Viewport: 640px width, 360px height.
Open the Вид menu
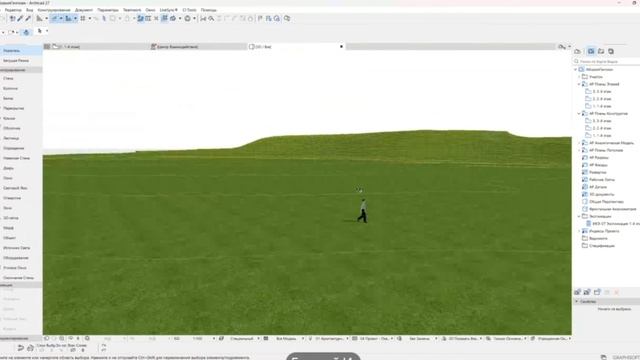point(29,10)
